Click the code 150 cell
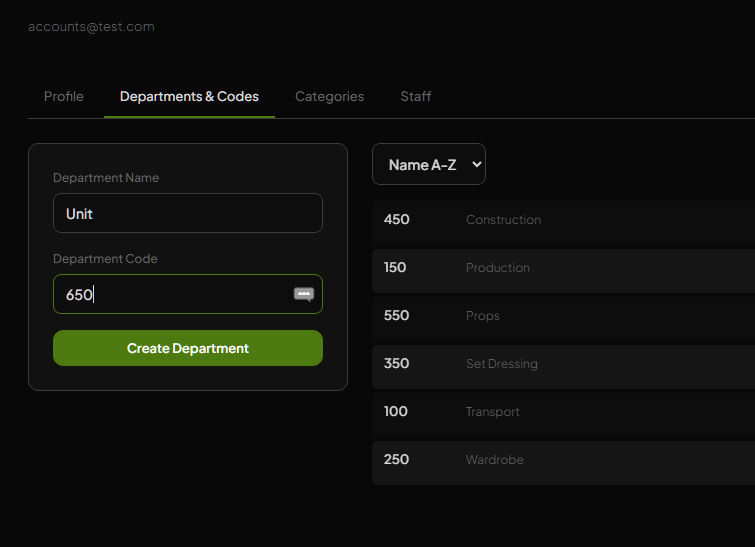Image resolution: width=755 pixels, height=547 pixels. pos(395,268)
